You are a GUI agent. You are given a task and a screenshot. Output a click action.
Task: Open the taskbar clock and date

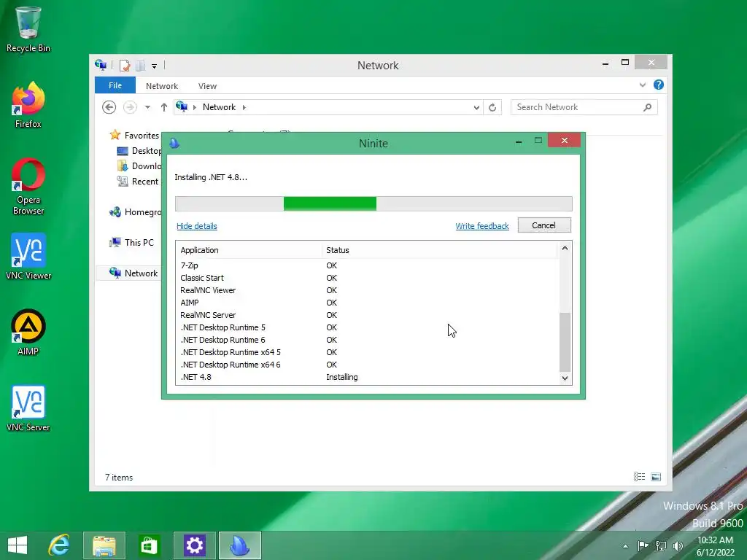click(715, 545)
